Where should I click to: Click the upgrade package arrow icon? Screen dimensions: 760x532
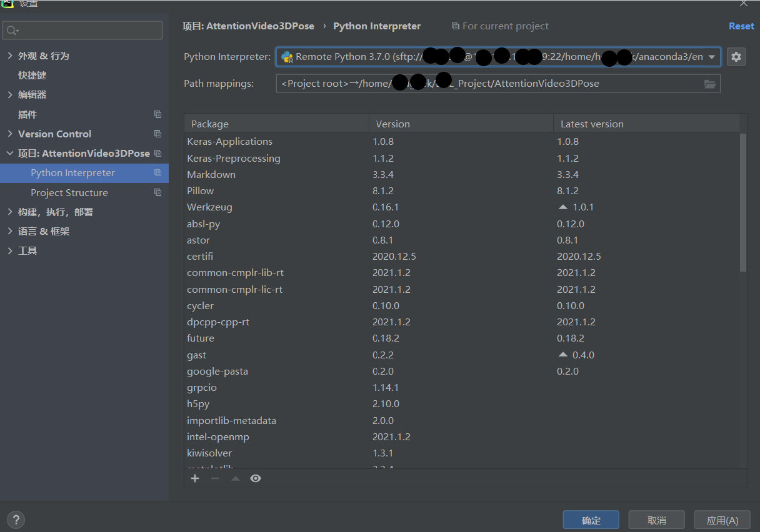click(x=236, y=478)
